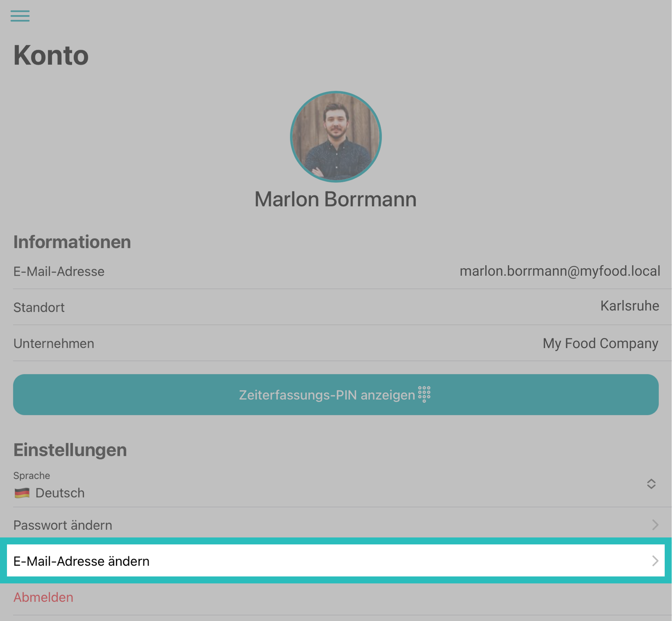
Task: Click the Standort row label
Action: tap(39, 307)
